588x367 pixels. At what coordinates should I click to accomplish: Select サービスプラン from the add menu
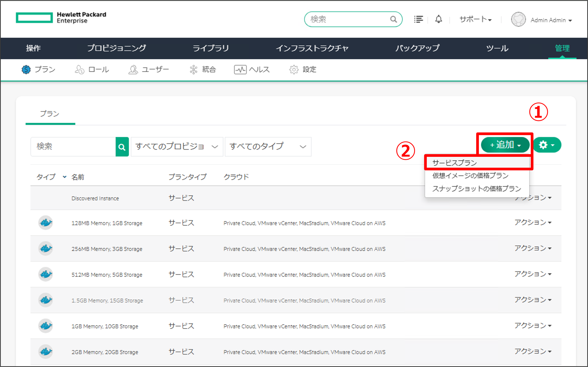(455, 163)
